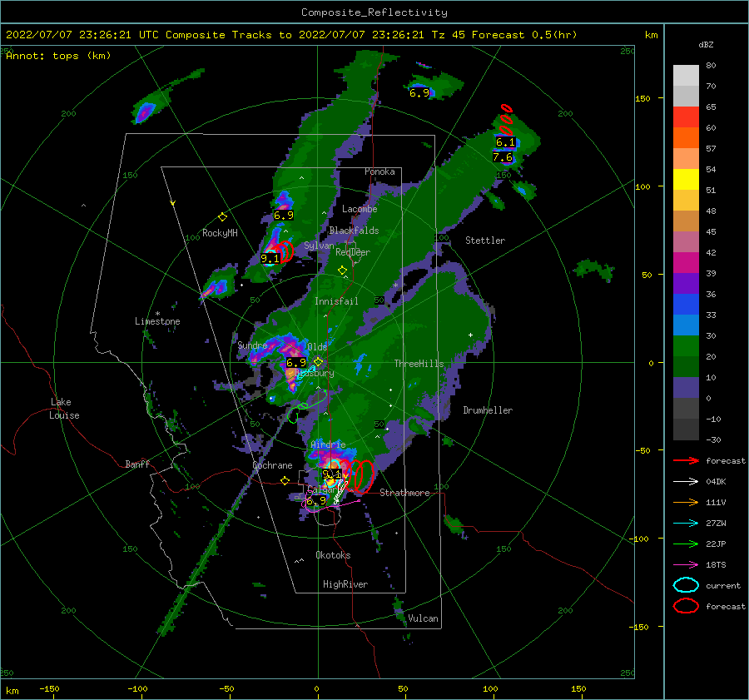Choose the magenta 18TS arrow in legend

click(x=686, y=565)
